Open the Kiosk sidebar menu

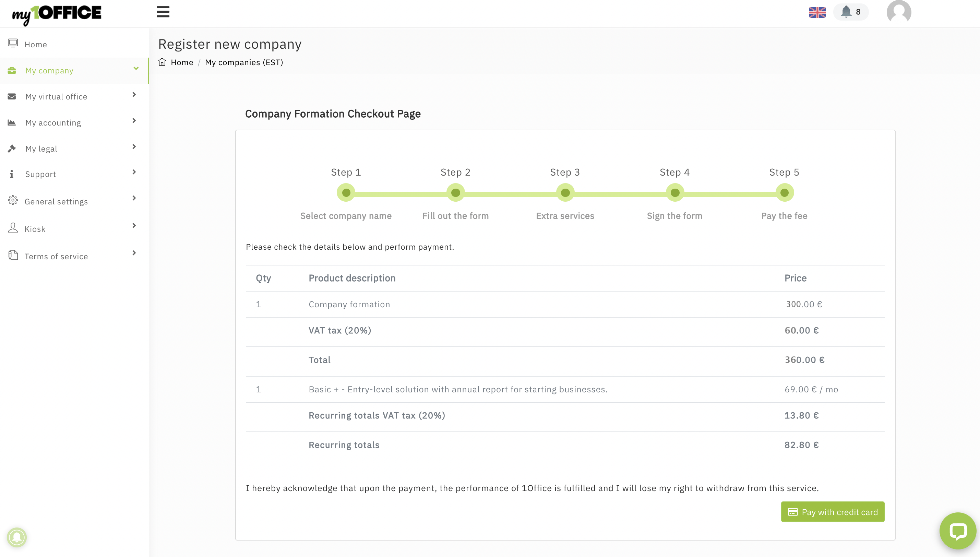[35, 229]
